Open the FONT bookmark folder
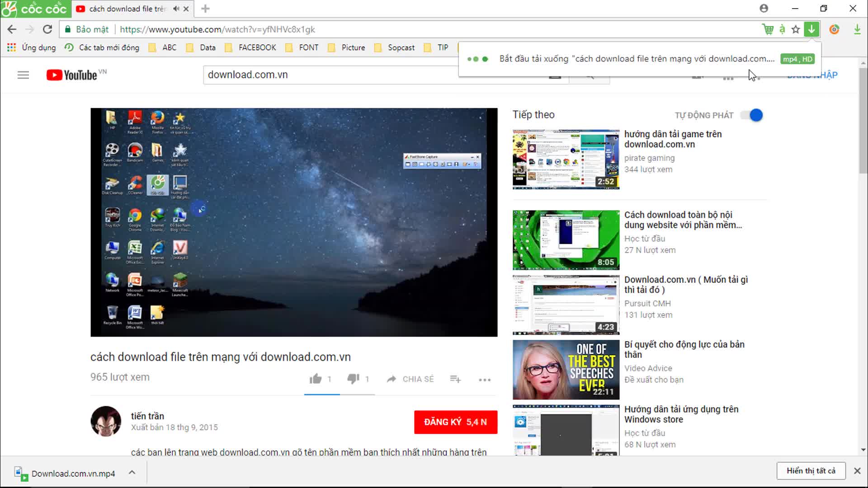868x488 pixels. click(302, 47)
